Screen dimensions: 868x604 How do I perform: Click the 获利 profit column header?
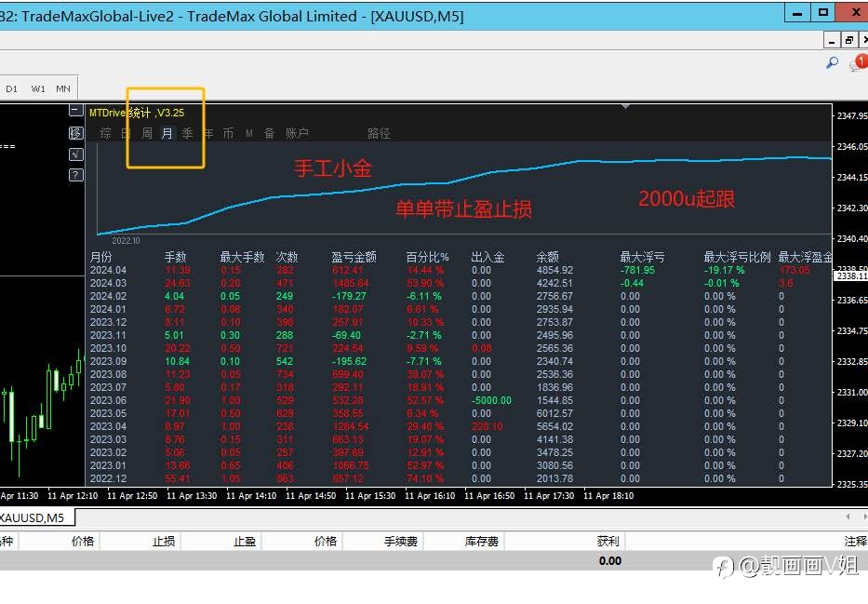pos(608,541)
